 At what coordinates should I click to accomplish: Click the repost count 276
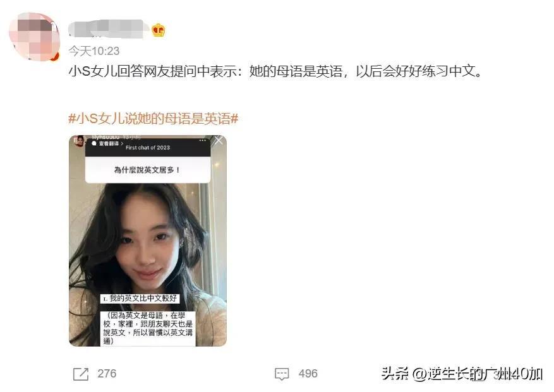[x=107, y=374]
